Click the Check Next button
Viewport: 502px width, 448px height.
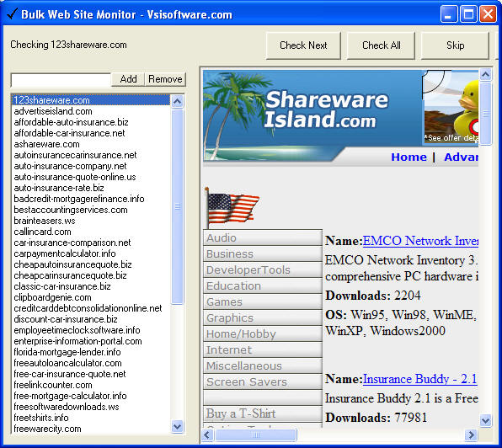(303, 45)
